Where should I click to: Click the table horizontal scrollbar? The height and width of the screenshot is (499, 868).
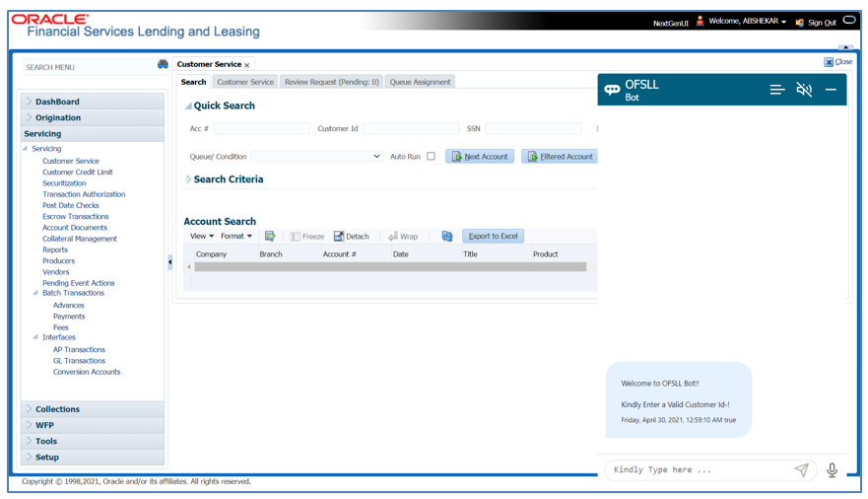coord(390,267)
